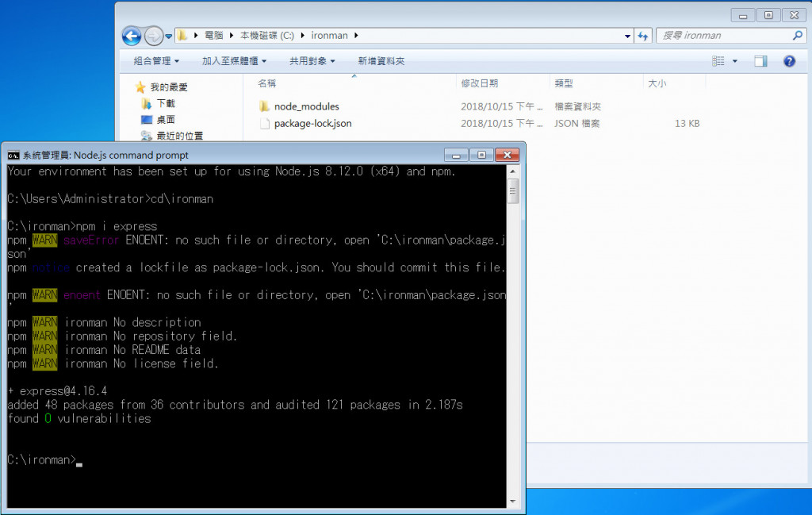Open recent pages dropdown beside forward button
Screen dimensions: 812x515
[x=168, y=37]
